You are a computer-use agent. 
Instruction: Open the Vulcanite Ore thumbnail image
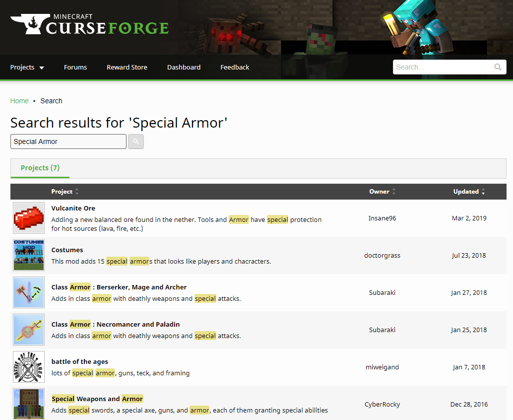tap(29, 218)
